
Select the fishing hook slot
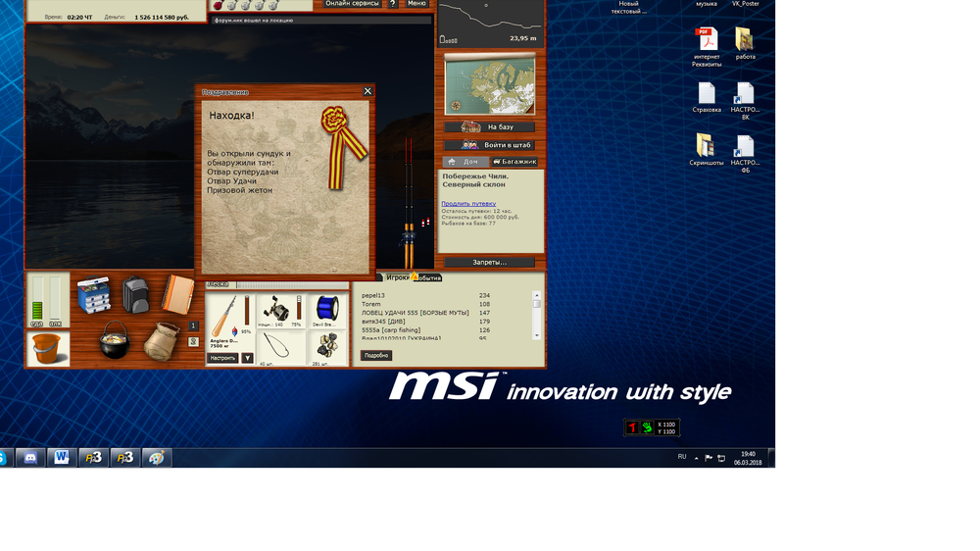pos(280,347)
